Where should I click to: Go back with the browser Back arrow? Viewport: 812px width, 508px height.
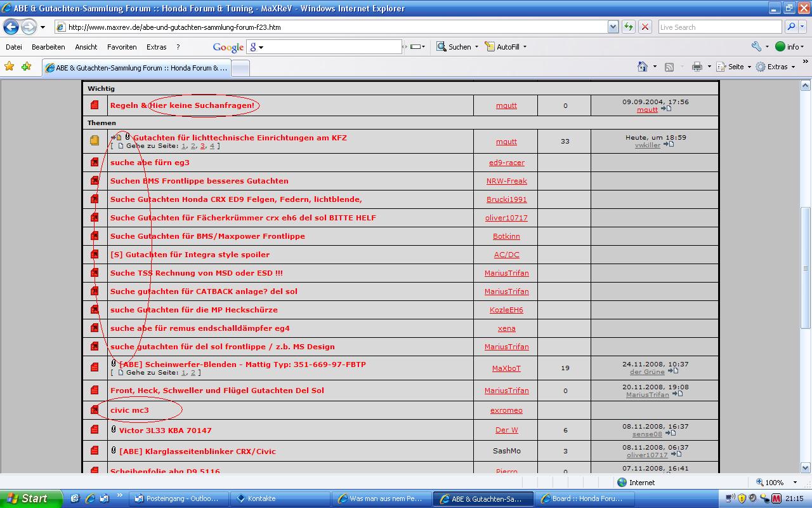(x=11, y=27)
